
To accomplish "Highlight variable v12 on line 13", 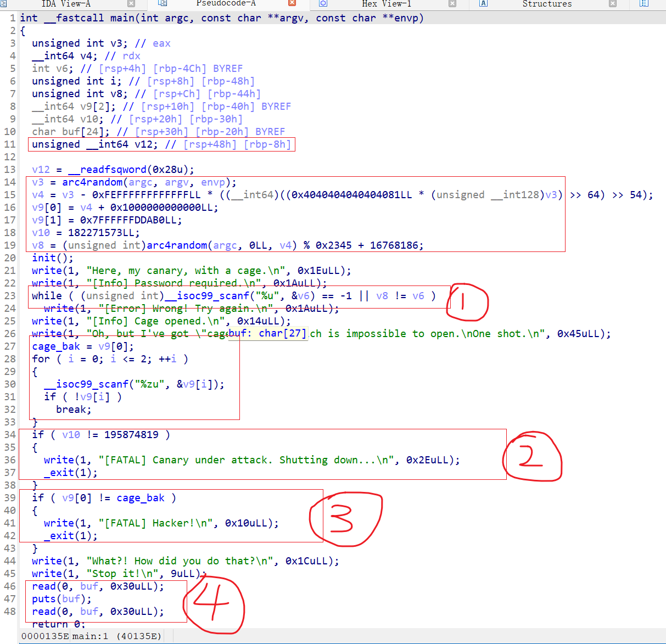I will click(38, 169).
